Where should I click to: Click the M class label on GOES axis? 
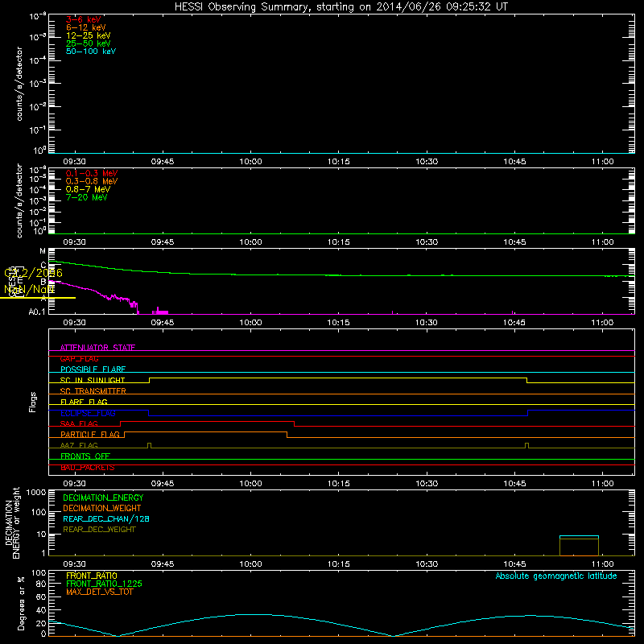coord(43,251)
